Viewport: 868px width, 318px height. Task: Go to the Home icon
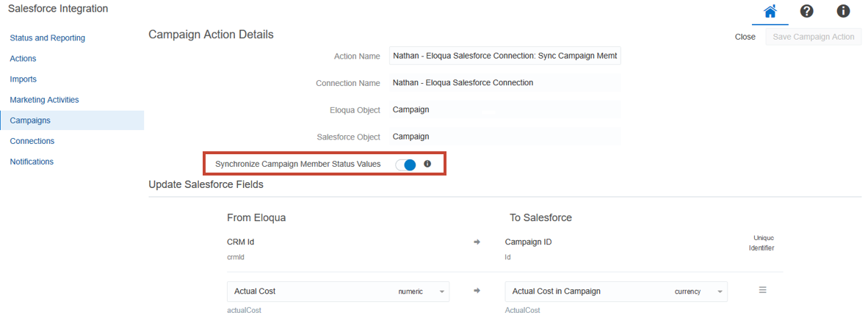pos(770,12)
